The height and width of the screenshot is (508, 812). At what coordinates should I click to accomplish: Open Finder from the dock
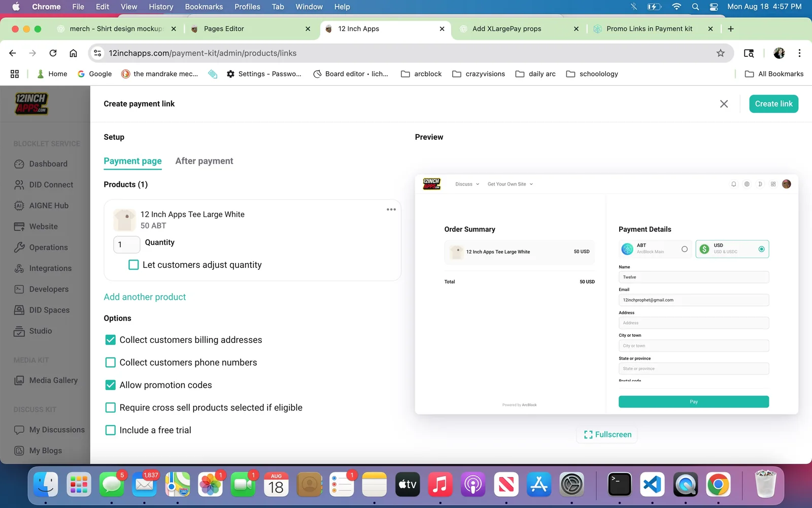46,484
